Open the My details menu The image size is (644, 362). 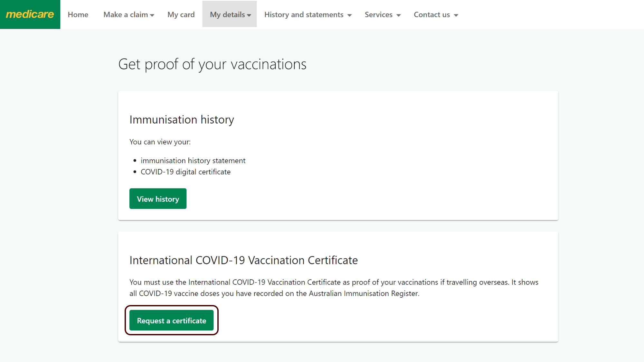[x=230, y=14]
